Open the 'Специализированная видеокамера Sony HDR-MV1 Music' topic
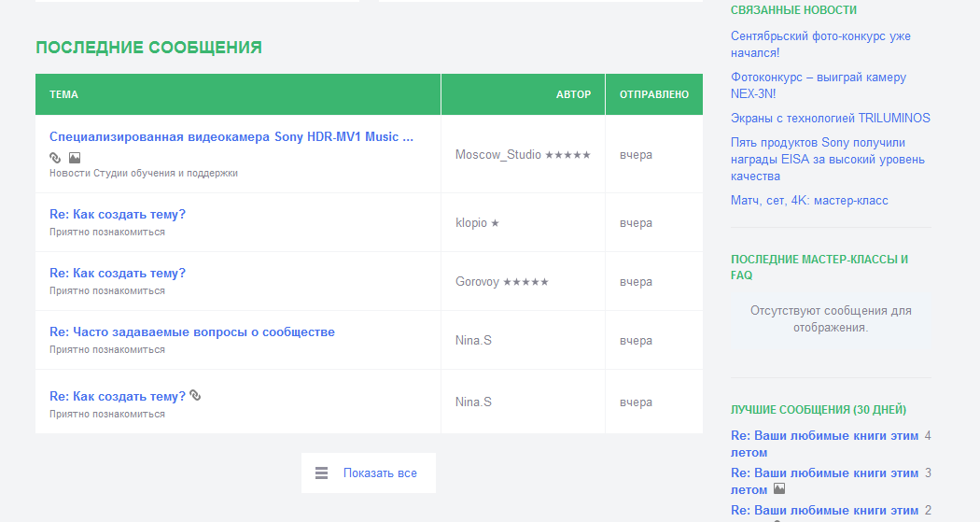 [231, 137]
